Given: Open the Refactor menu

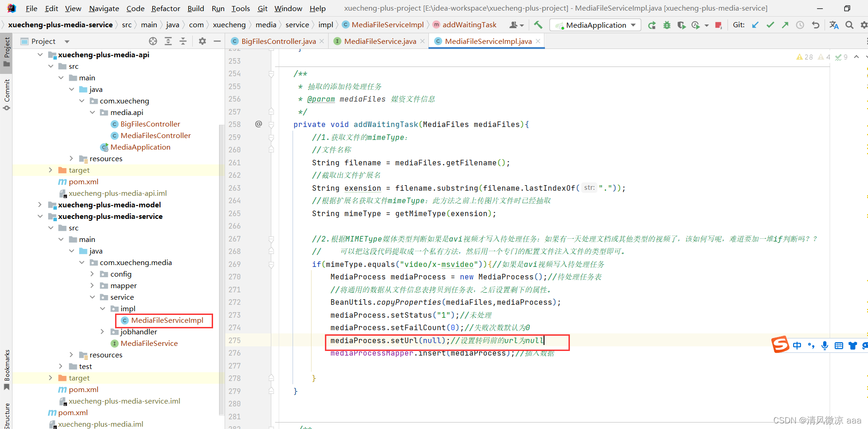Looking at the screenshot, I should coord(165,8).
